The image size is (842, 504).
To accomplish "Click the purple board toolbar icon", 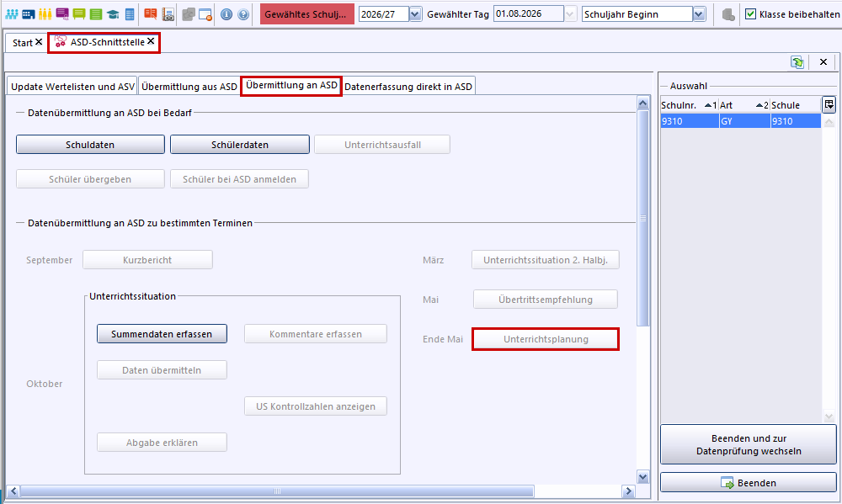I will 62,14.
